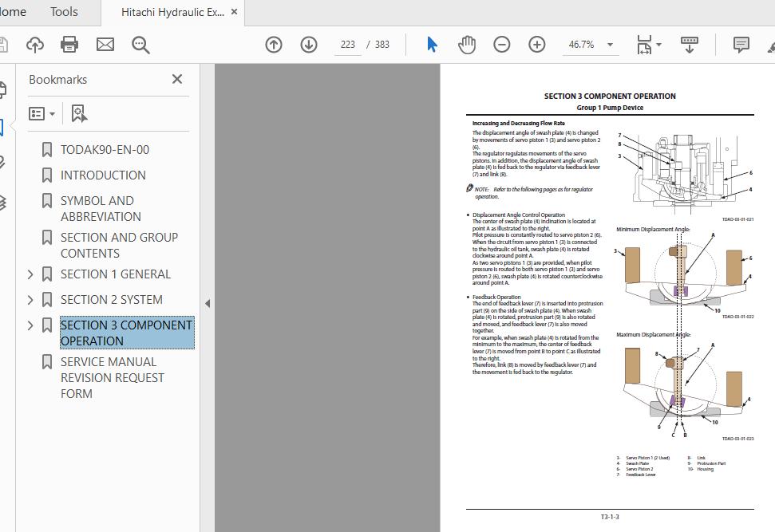Screen dimensions: 775x532
Task: Open the find text magnifier icon
Action: [x=140, y=45]
